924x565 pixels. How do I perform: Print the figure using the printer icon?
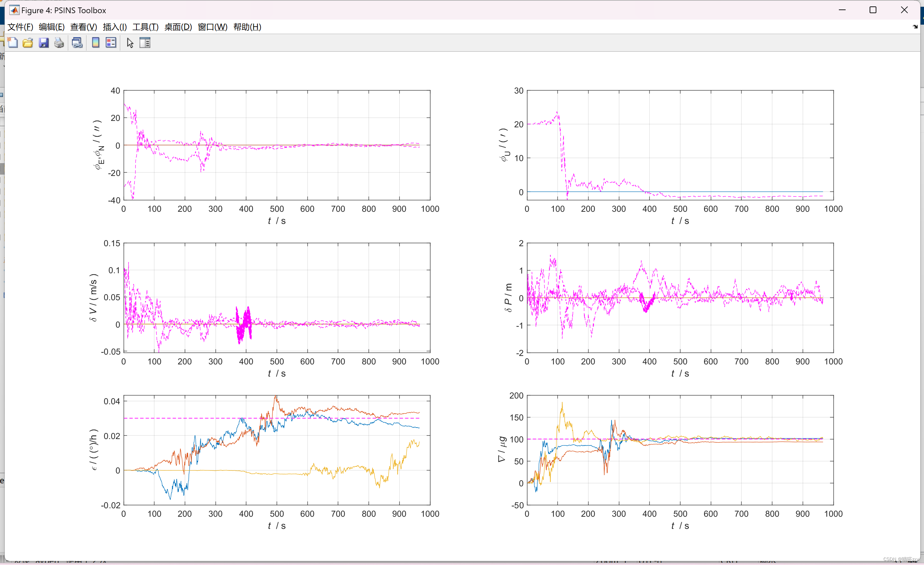59,43
